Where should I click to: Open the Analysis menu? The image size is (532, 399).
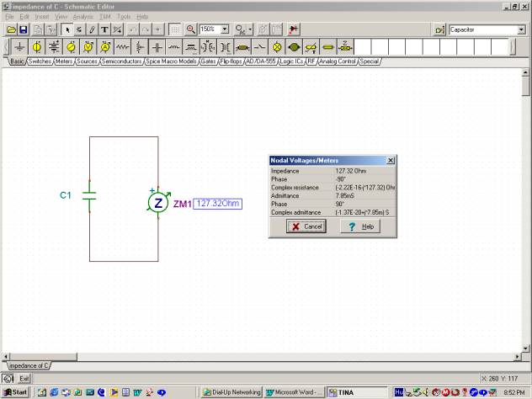[83, 16]
